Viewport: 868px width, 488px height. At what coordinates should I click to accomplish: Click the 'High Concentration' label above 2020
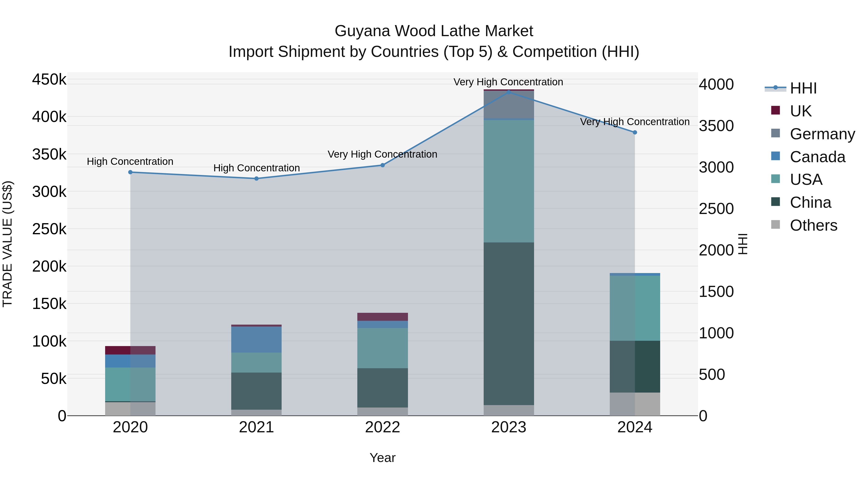coord(130,161)
